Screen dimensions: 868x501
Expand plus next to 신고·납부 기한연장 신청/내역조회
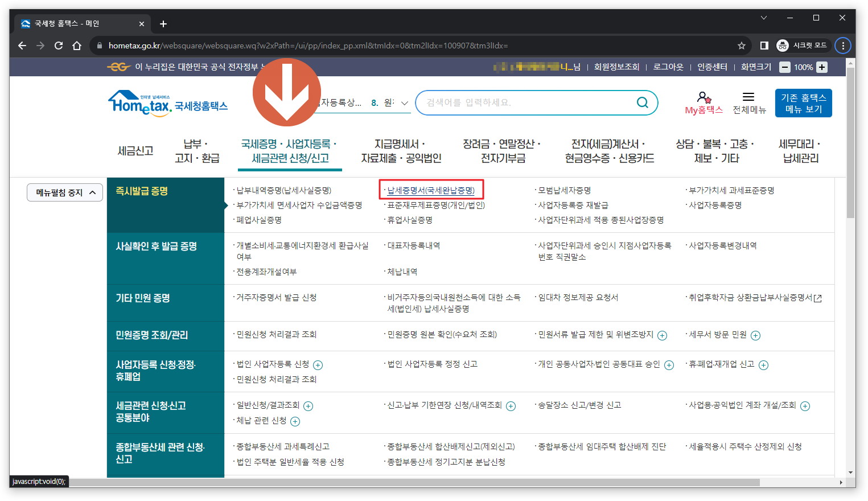[511, 406]
